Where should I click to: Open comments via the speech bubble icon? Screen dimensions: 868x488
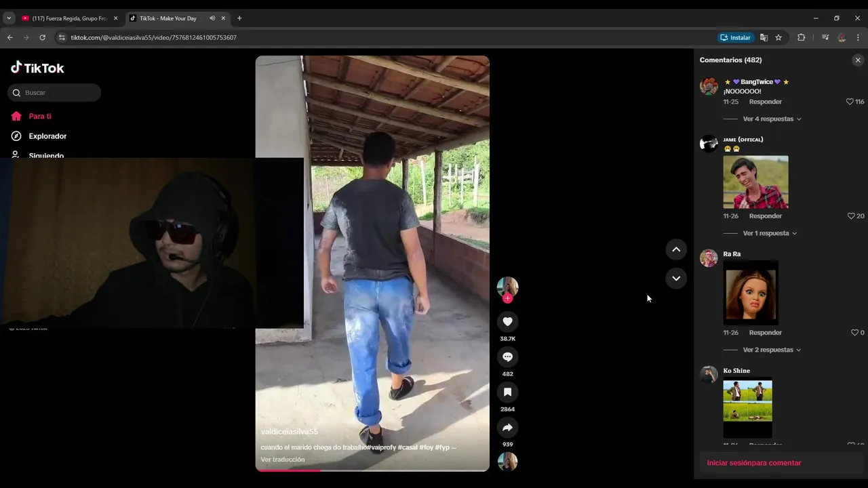pos(507,357)
